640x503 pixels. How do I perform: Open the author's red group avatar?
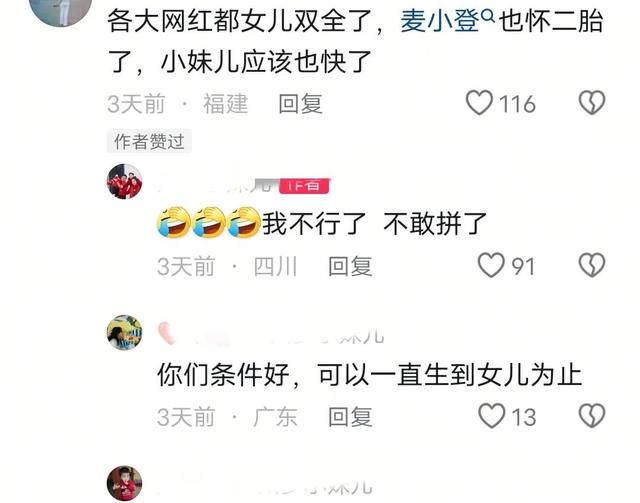(x=124, y=181)
